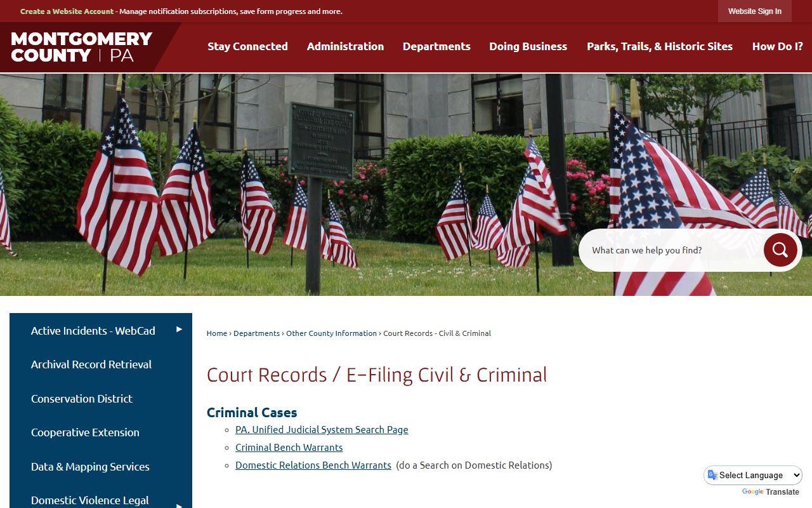This screenshot has width=812, height=508.
Task: Open the Administration menu
Action: (x=345, y=46)
